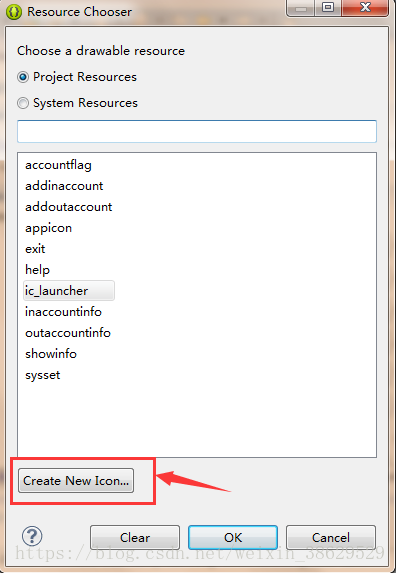
Task: Click the Cancel button
Action: click(331, 538)
